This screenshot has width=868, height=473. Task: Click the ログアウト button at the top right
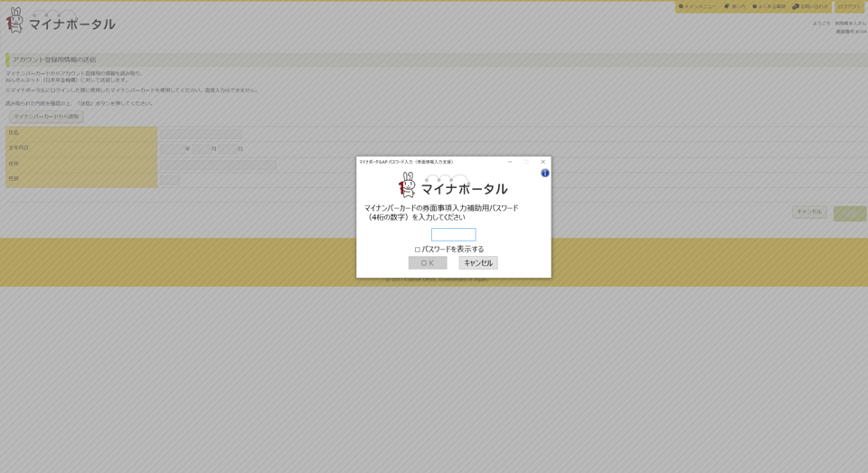850,6
